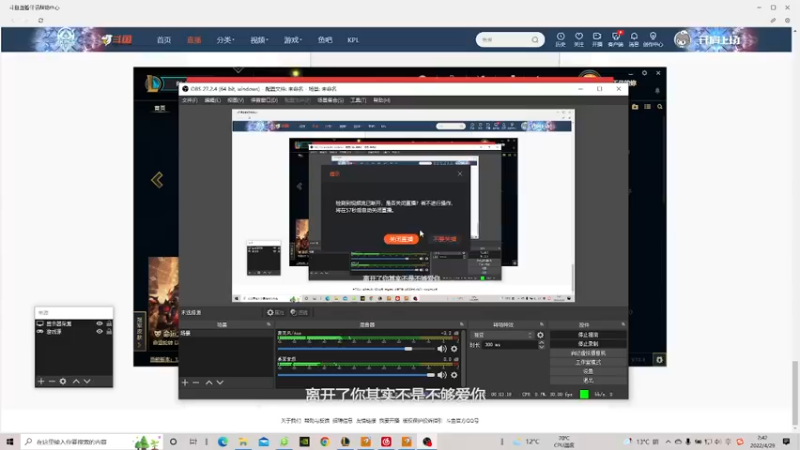Viewport: 800px width, 450px height.
Task: Click the Douyu logo in the header
Action: point(116,39)
